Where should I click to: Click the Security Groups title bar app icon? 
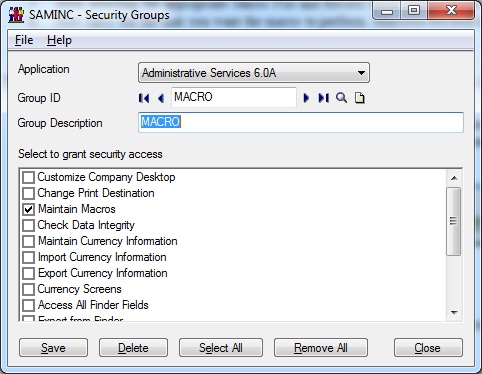point(16,15)
